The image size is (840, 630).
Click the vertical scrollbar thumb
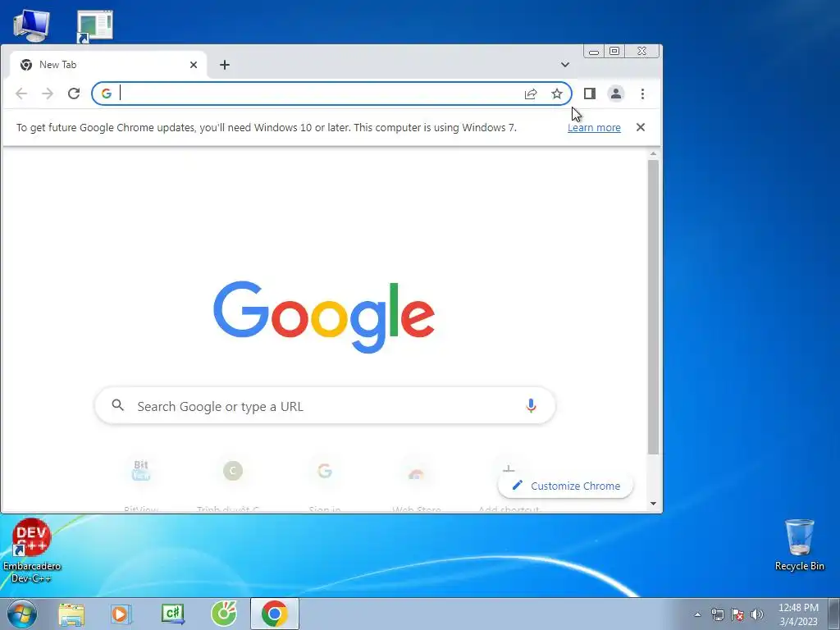[x=653, y=307]
